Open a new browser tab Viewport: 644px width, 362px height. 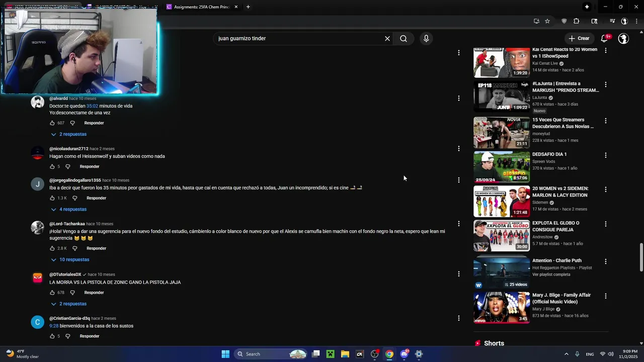pyautogui.click(x=248, y=7)
